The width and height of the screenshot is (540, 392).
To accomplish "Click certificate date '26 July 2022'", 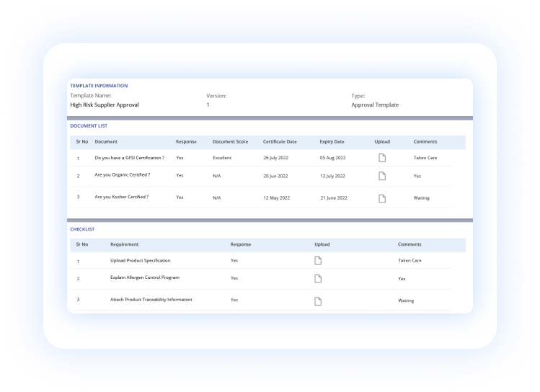I will [x=276, y=158].
